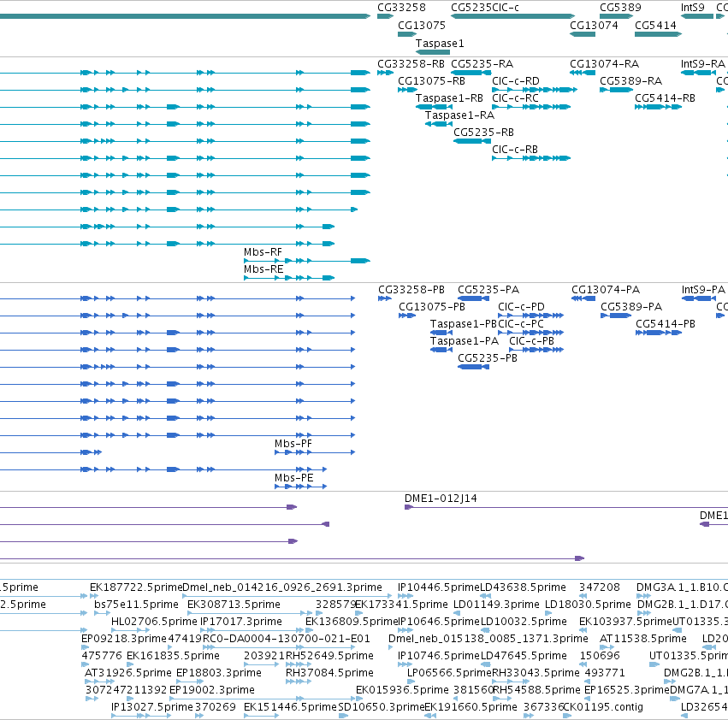This screenshot has width=728, height=720.
Task: Click protein label CG13074-PA
Action: point(606,290)
